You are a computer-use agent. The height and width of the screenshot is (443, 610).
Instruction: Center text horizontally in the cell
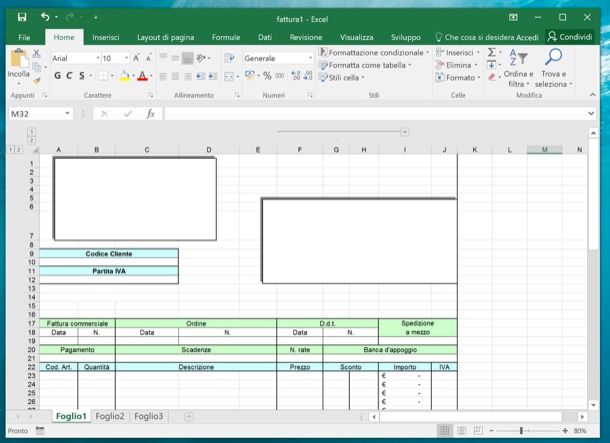[175, 76]
